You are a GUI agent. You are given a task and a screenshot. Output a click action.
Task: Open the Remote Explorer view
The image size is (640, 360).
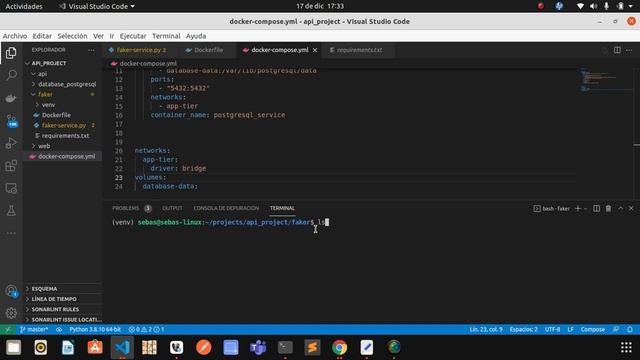pyautogui.click(x=11, y=188)
